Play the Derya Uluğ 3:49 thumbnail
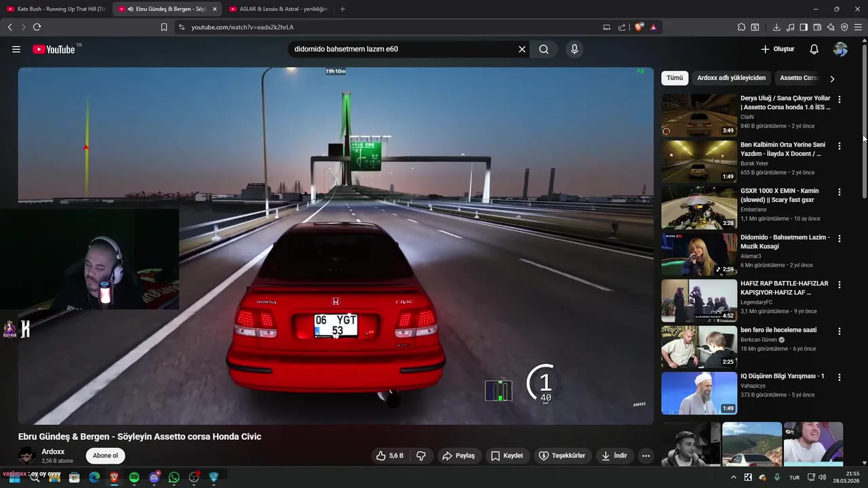This screenshot has height=488, width=868. click(x=699, y=115)
